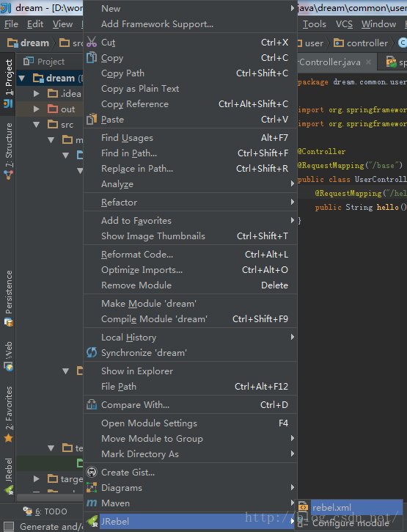Open the Analyze submenu

point(190,184)
